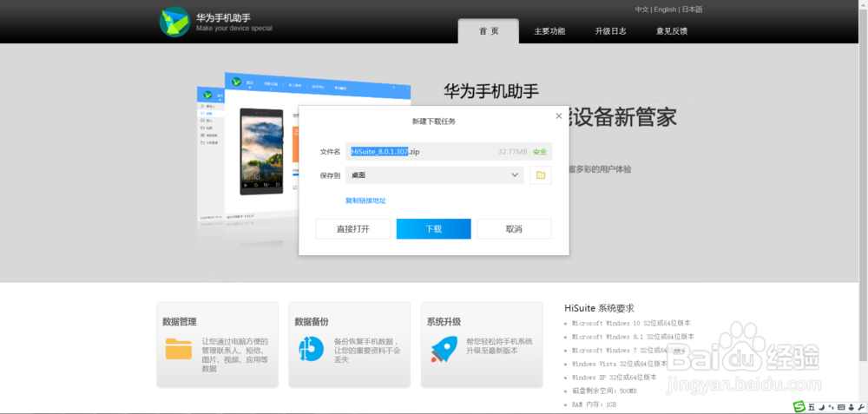The height and width of the screenshot is (414, 868).
Task: Click the data backup icon
Action: pos(311,349)
